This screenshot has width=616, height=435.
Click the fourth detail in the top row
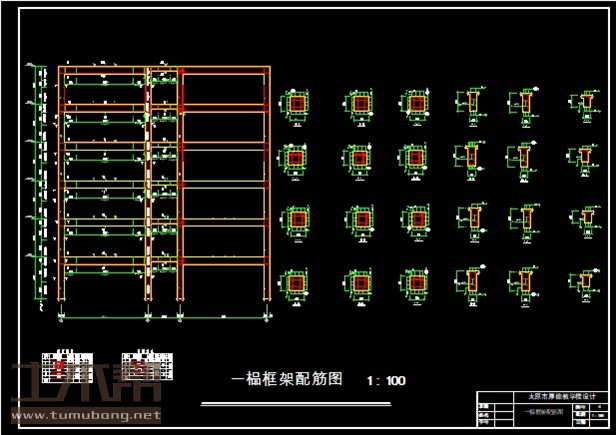tap(469, 103)
